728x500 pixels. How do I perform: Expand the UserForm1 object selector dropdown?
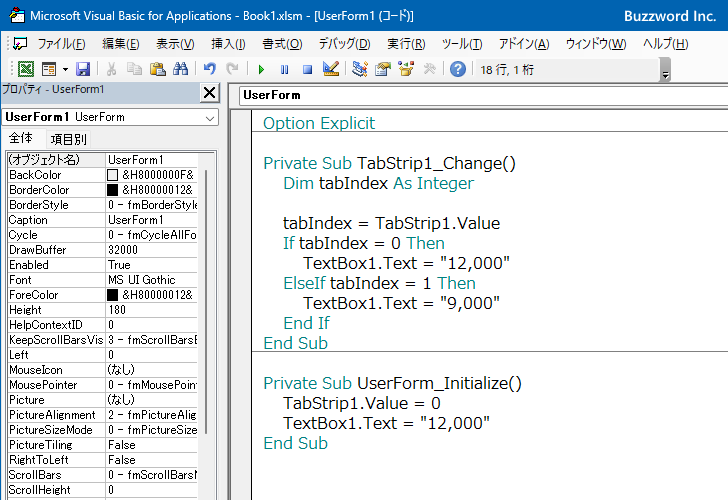(x=210, y=118)
